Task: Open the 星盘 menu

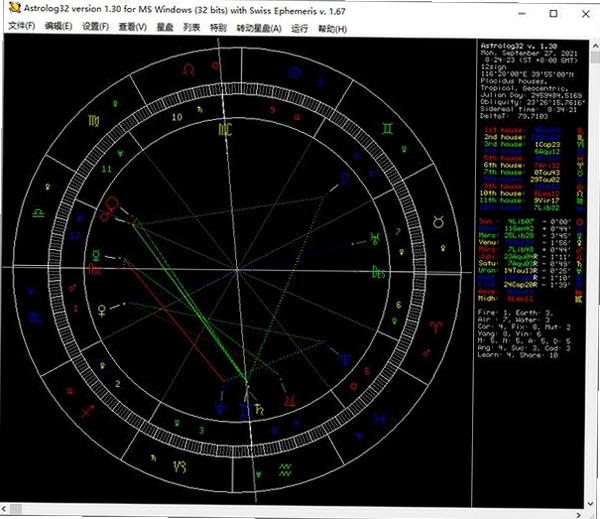Action: point(165,27)
